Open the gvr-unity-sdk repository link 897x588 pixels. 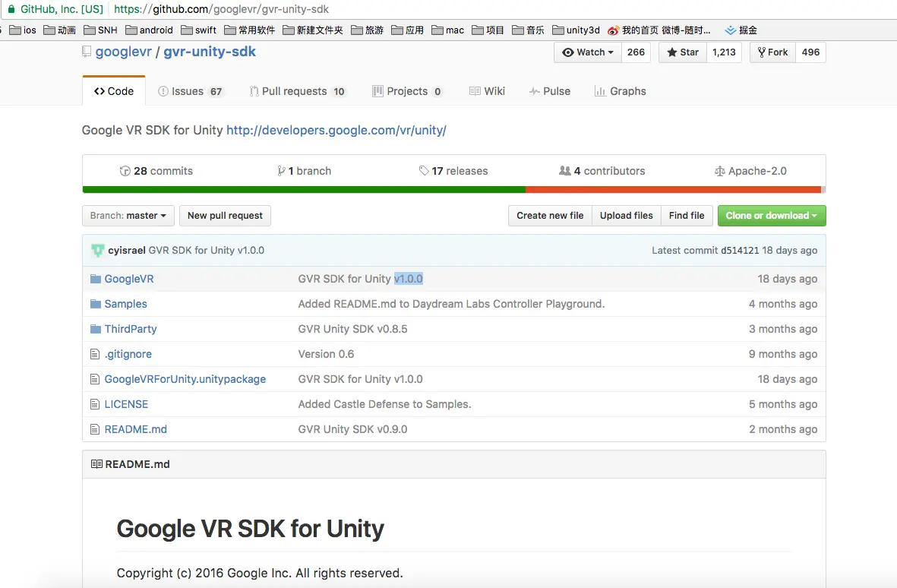click(210, 52)
